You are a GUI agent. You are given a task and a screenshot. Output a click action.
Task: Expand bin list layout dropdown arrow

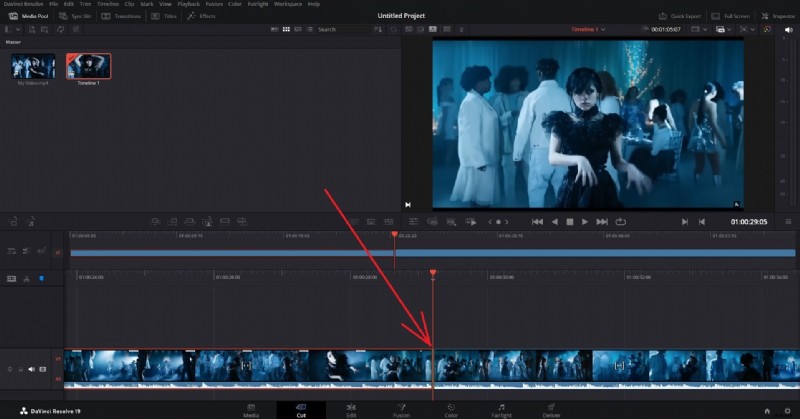(18, 30)
